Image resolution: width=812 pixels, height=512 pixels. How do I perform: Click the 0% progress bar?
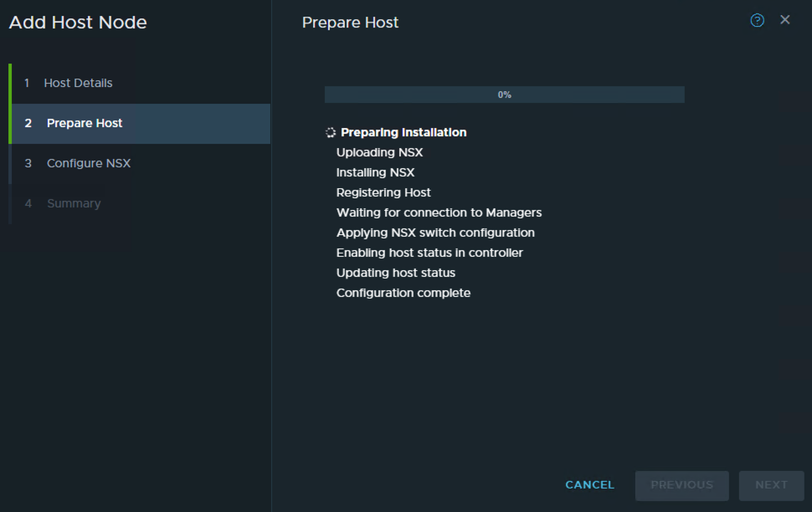(505, 95)
